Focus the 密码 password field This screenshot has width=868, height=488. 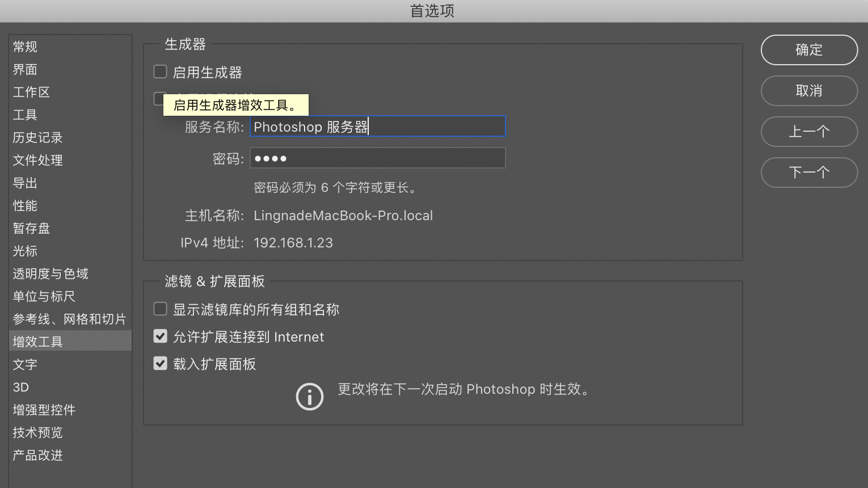click(x=377, y=158)
